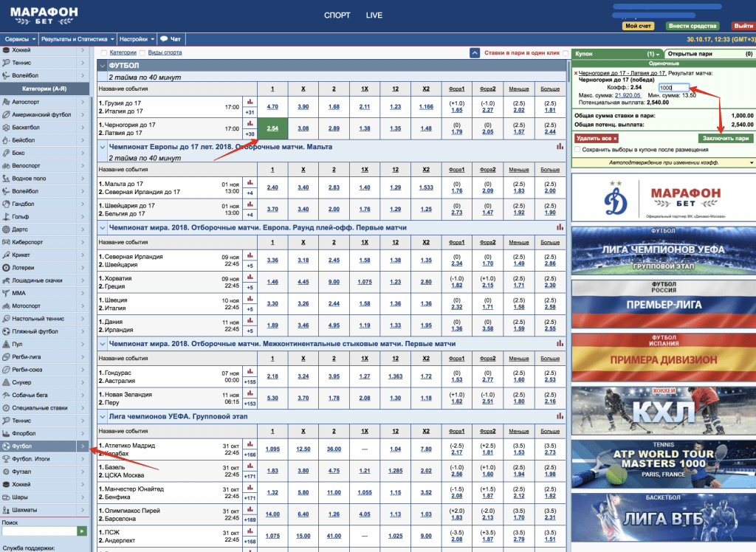Viewport: 756px width, 552px height.
Task: Check Сохранить выборы в купоне после размещения
Action: pos(577,150)
